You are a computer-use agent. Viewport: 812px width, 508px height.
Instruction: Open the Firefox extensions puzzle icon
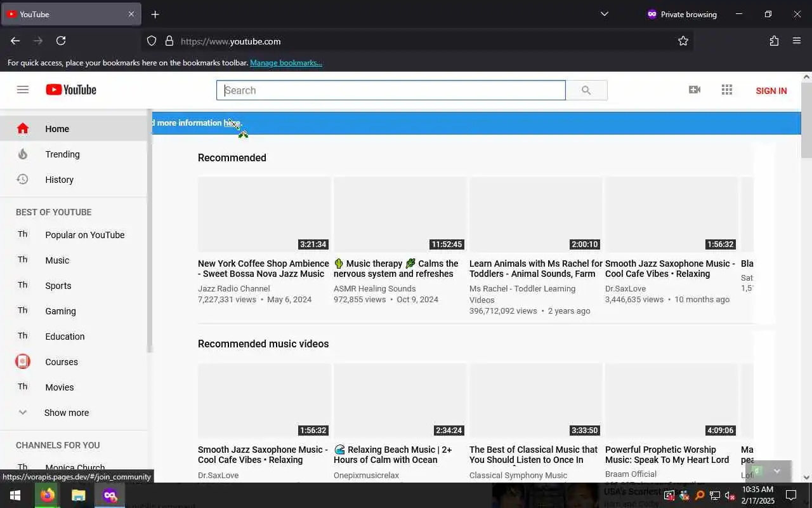[x=774, y=41]
